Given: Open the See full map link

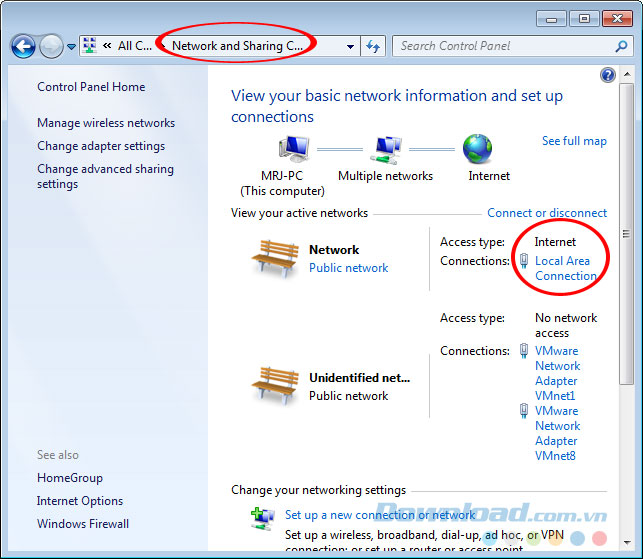Looking at the screenshot, I should pos(574,141).
